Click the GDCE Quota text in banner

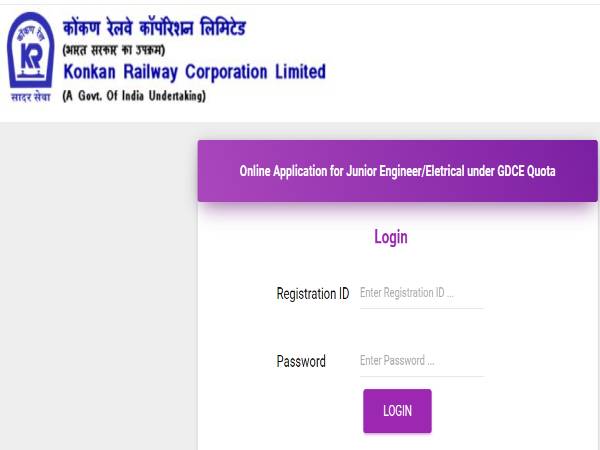coord(526,171)
